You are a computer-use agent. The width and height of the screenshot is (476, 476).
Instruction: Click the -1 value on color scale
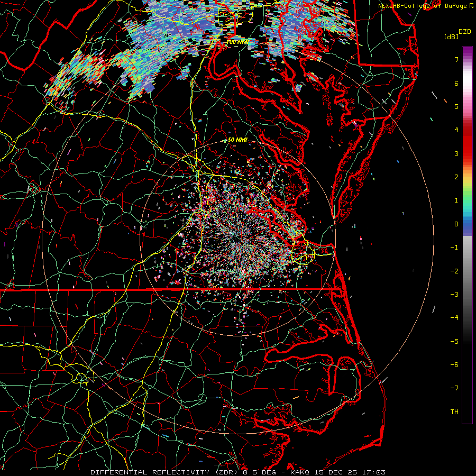(x=454, y=248)
